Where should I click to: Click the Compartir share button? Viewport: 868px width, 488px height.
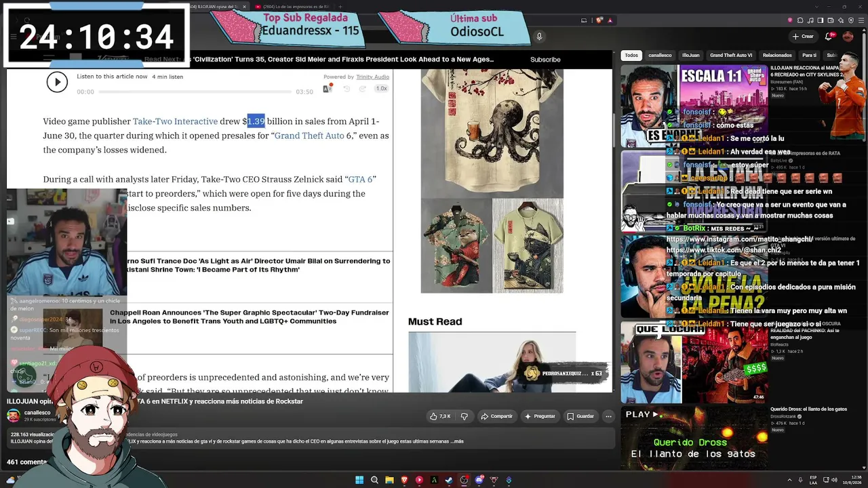tap(496, 416)
